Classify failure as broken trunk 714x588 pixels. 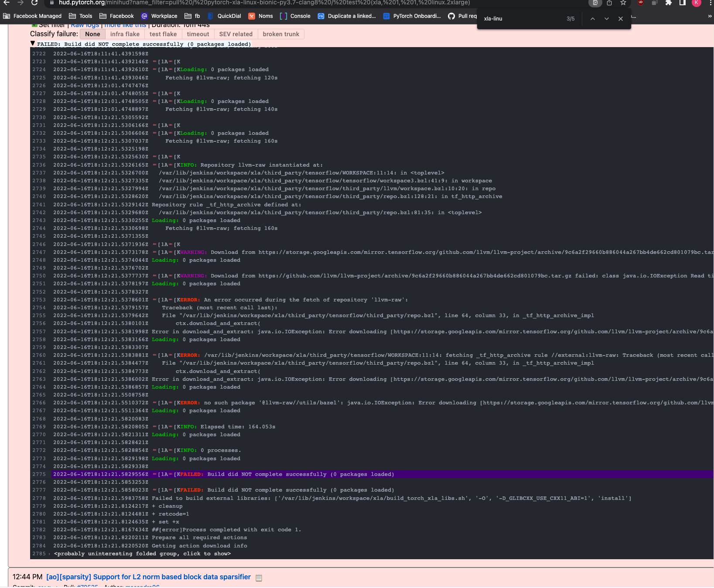click(281, 34)
